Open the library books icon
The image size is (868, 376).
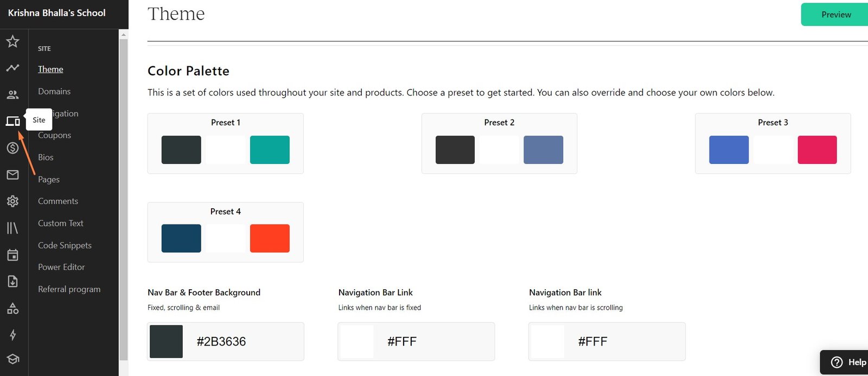tap(13, 228)
